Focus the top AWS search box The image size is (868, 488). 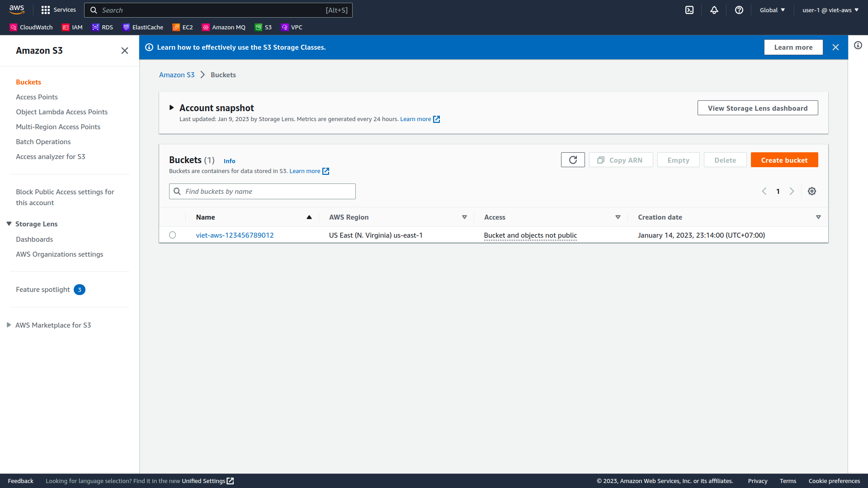218,10
